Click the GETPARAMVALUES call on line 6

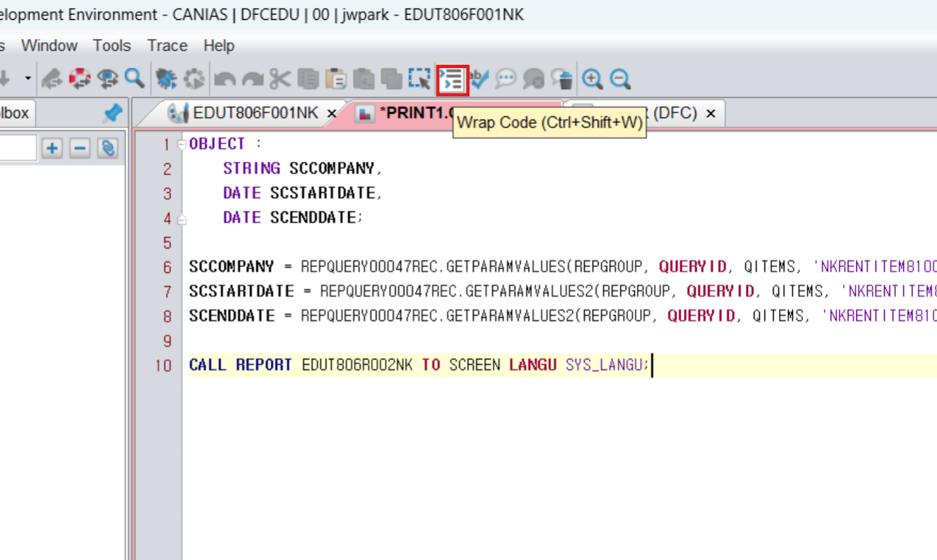click(506, 266)
